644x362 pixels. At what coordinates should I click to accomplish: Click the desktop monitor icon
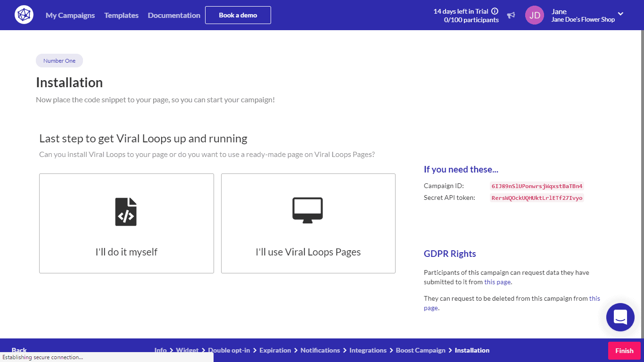[308, 210]
